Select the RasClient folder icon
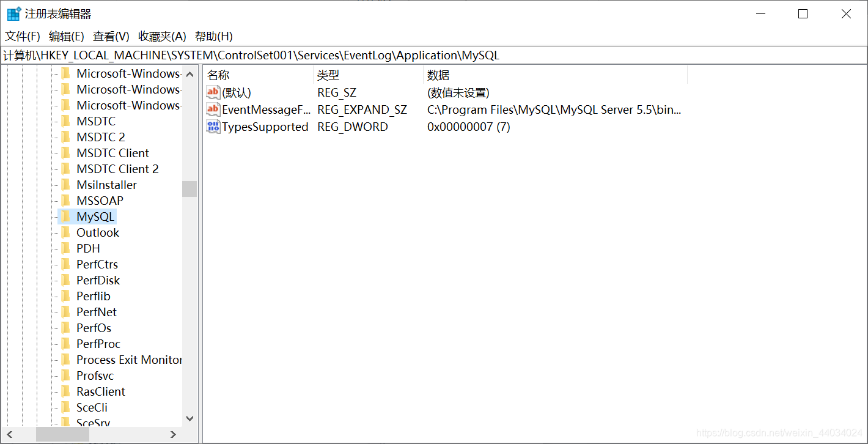The height and width of the screenshot is (444, 868). click(65, 391)
